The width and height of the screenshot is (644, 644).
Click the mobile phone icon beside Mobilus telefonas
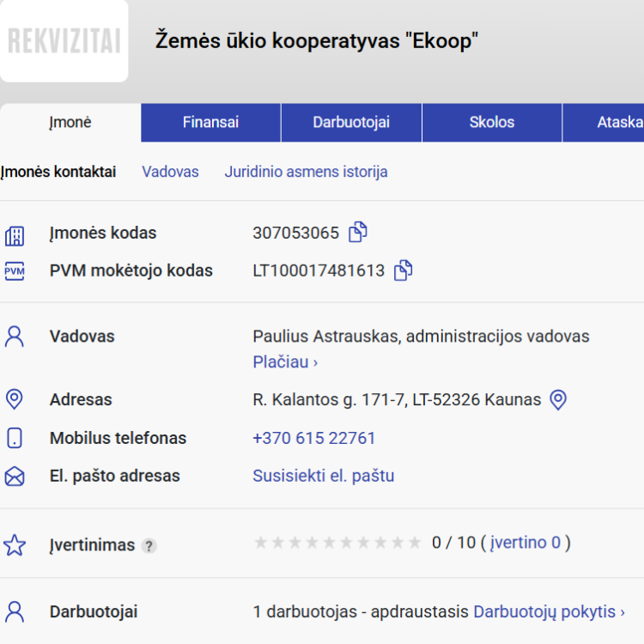[15, 438]
